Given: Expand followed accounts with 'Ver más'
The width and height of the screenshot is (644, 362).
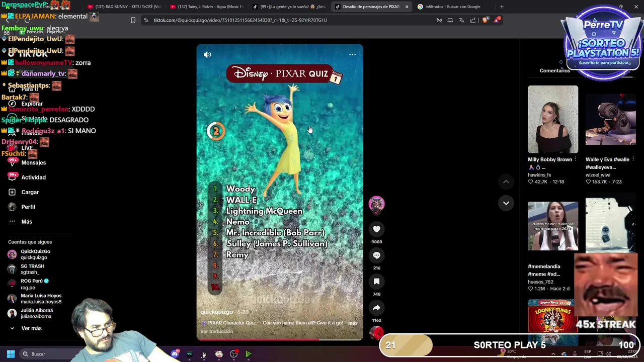Looking at the screenshot, I should click(x=31, y=328).
